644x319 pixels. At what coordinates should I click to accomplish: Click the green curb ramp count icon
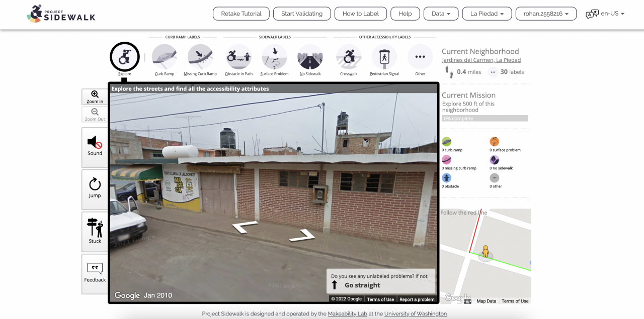click(x=446, y=142)
